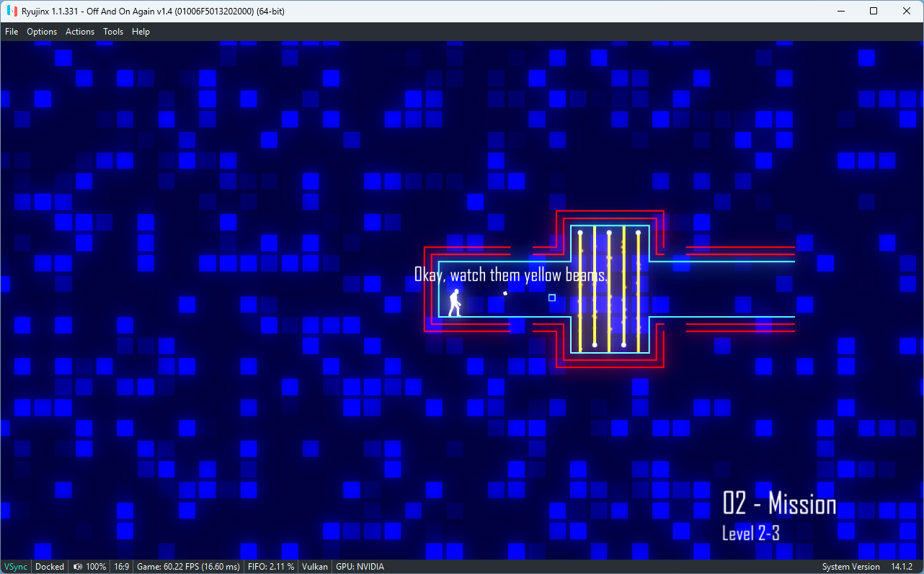
Task: Click the Game FPS readout
Action: [188, 567]
